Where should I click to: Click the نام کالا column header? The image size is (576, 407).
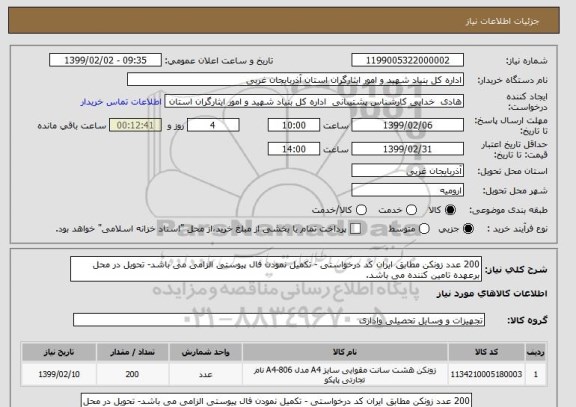pos(345,352)
